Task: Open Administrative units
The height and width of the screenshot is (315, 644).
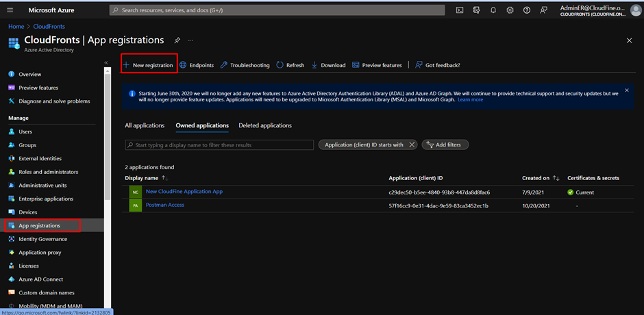Action: [42, 185]
